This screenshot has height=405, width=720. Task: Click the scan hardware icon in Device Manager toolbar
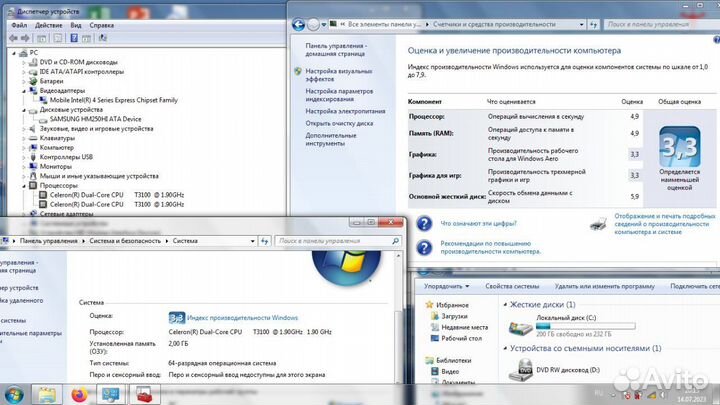tap(103, 38)
